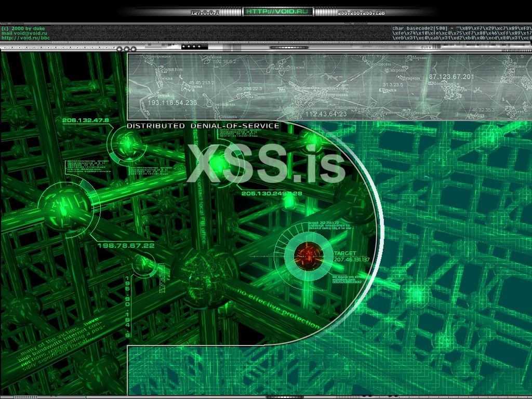The image size is (532, 399).
Task: Click the 112.43.64.23 IP on the map
Action: (326, 114)
